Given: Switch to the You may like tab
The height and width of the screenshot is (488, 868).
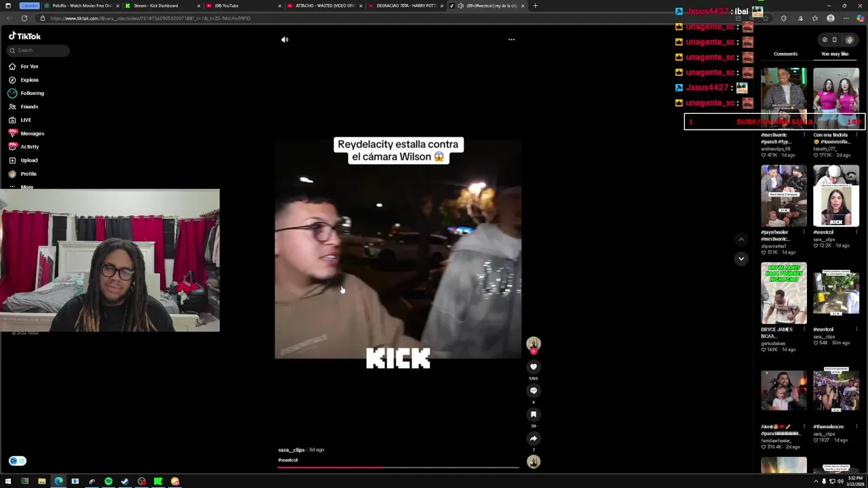Looking at the screenshot, I should tap(835, 54).
